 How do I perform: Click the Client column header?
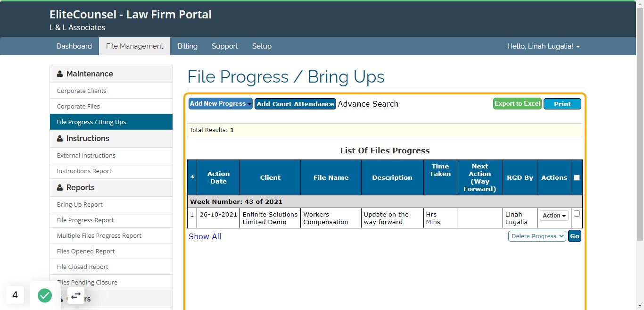(x=270, y=177)
